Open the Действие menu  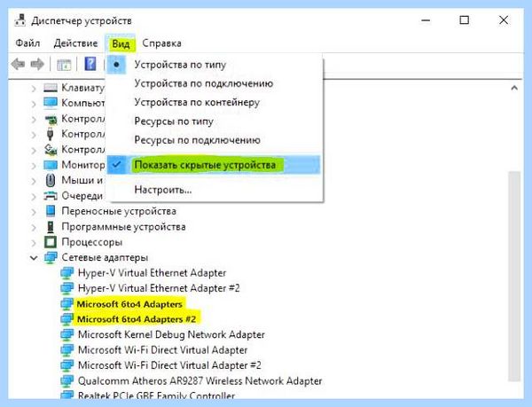[x=75, y=43]
